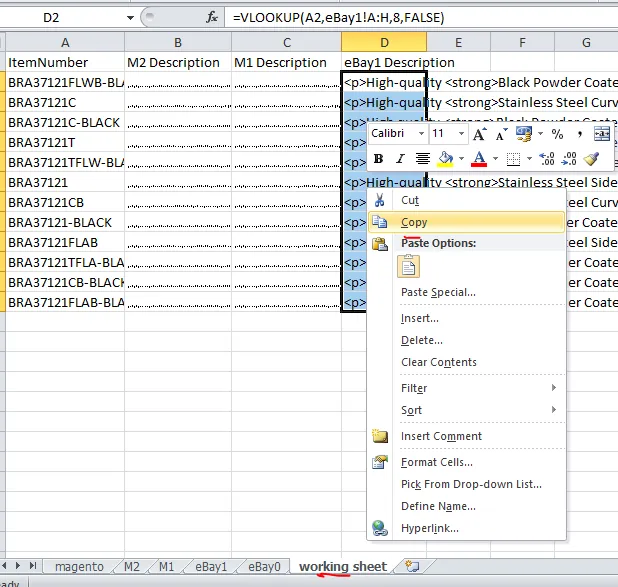Open the eBay1 sheet tab
Image resolution: width=618 pixels, height=587 pixels.
[211, 567]
